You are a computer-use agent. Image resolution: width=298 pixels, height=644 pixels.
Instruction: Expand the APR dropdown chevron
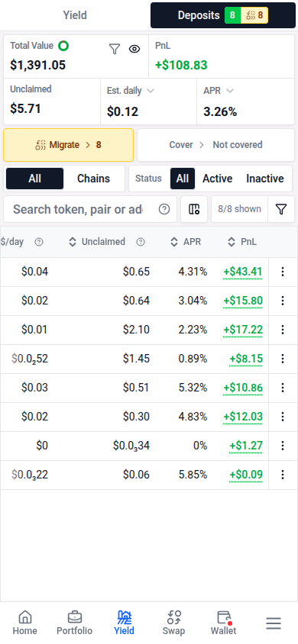230,91
